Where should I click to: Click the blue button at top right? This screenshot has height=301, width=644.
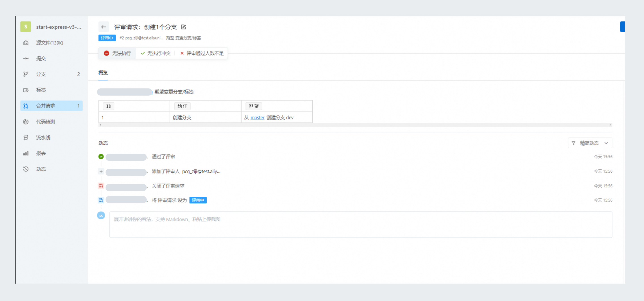click(x=622, y=27)
